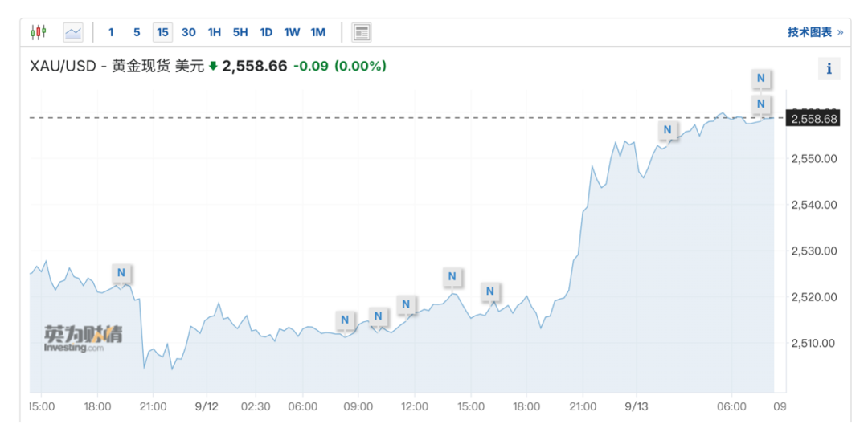Click N news marker above the 15:00 peak
Screen dimensions: 868x424
point(452,277)
